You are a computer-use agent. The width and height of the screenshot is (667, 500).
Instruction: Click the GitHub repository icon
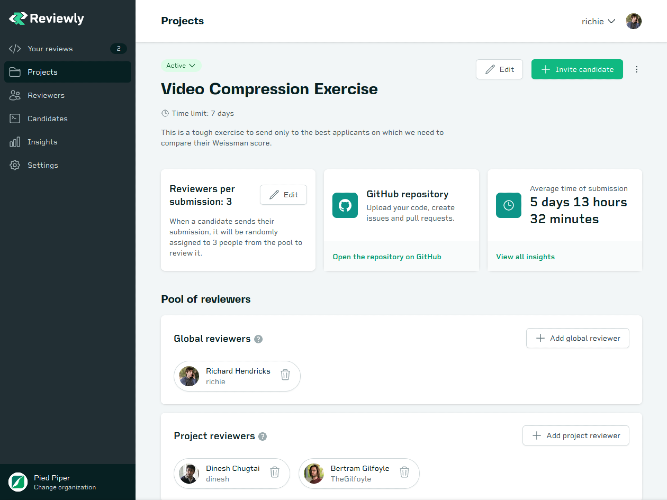(x=345, y=206)
